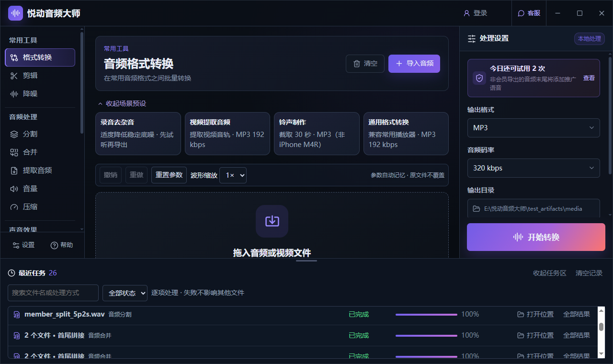This screenshot has height=364, width=613.
Task: Open the 格式转换 sidebar tool
Action: 40,57
